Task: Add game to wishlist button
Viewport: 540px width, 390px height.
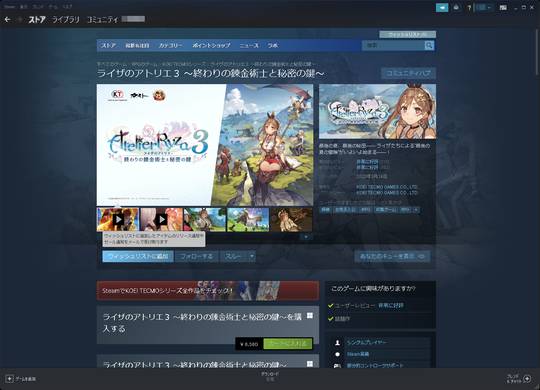Action: coord(138,256)
